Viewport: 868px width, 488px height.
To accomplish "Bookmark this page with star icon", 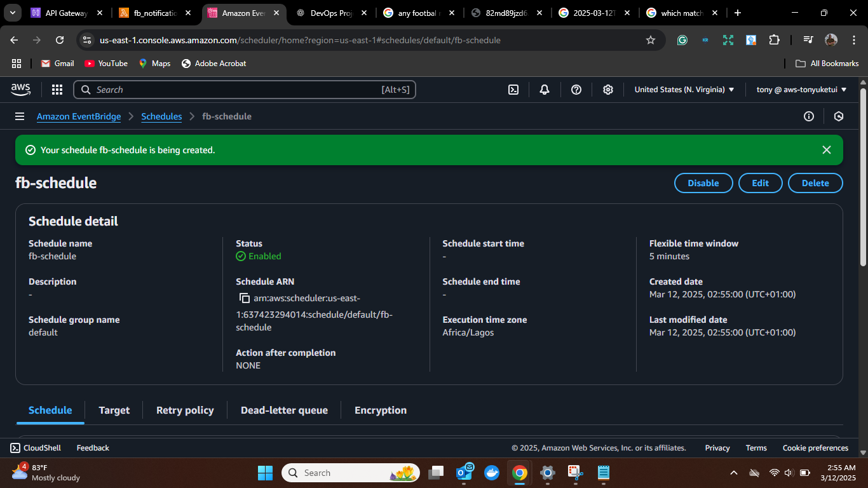I will coord(651,40).
